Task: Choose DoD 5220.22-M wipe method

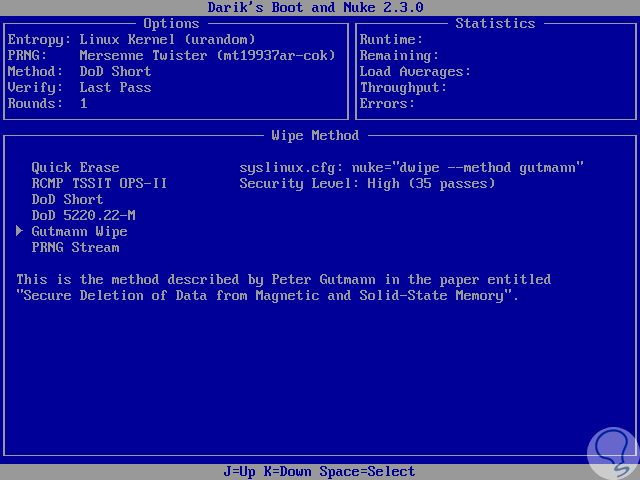Action: [83, 216]
